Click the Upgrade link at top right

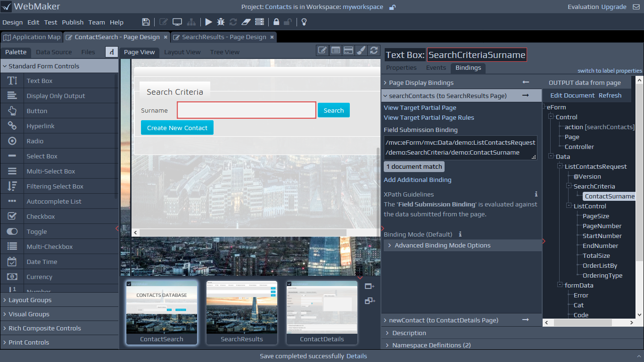click(x=614, y=7)
